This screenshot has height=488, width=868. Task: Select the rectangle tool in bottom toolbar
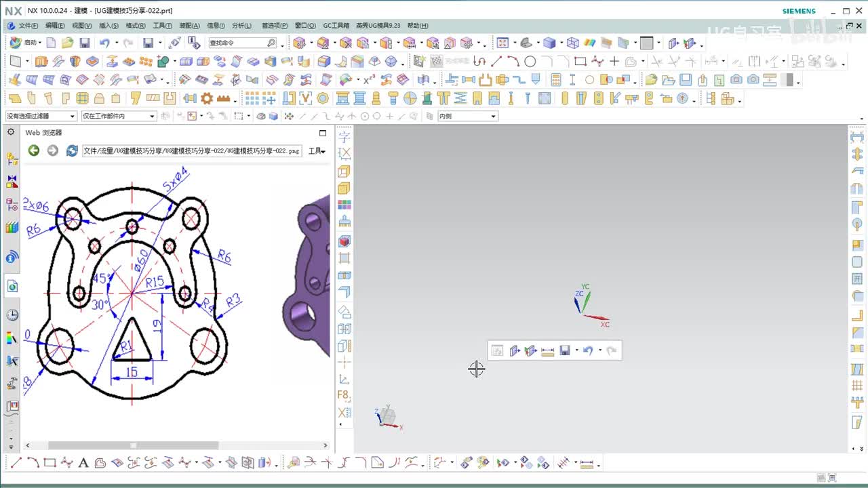[x=50, y=464]
